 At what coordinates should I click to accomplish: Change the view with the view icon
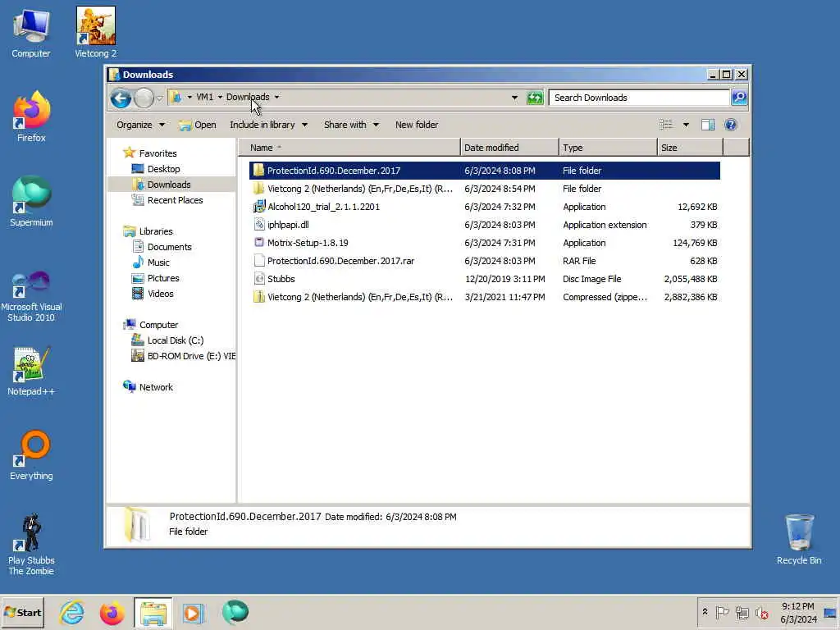tap(666, 125)
